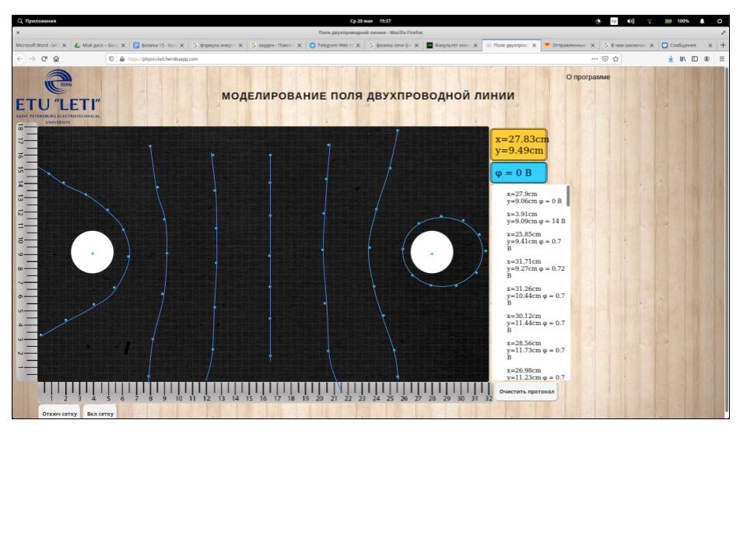This screenshot has width=747, height=560.
Task: Open a new browser tab
Action: (722, 45)
